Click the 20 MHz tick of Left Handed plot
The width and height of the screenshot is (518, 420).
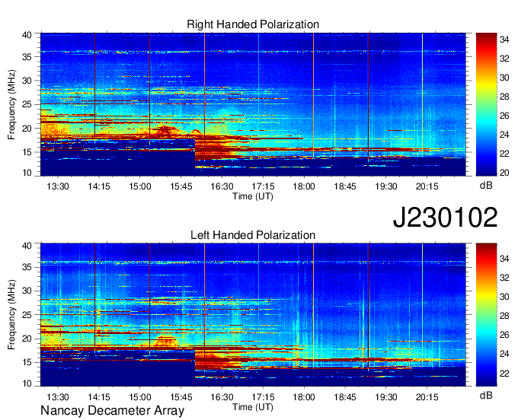point(27,339)
